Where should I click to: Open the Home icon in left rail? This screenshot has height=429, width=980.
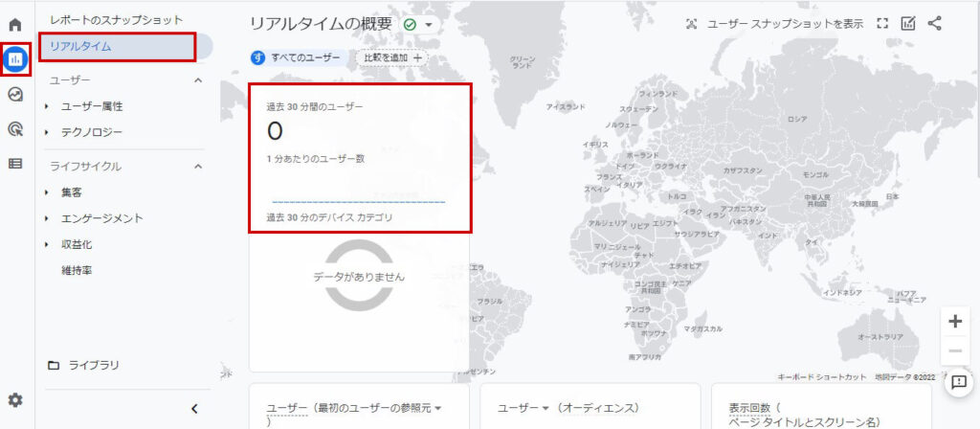15,24
